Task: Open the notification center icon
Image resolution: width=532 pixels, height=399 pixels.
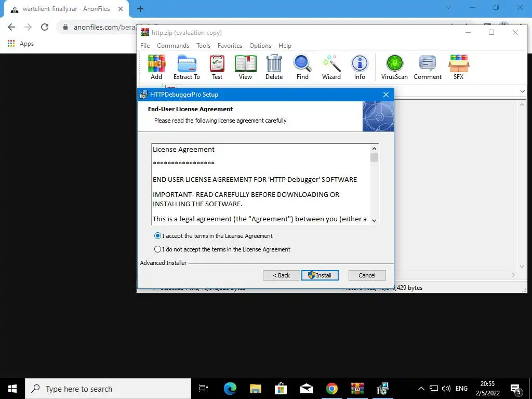Action: pyautogui.click(x=515, y=389)
